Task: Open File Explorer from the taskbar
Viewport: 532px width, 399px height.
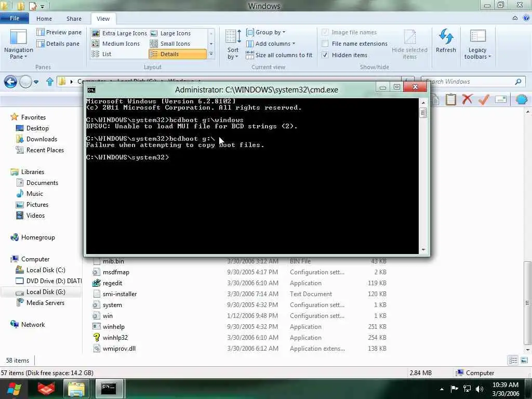Action: [x=76, y=389]
